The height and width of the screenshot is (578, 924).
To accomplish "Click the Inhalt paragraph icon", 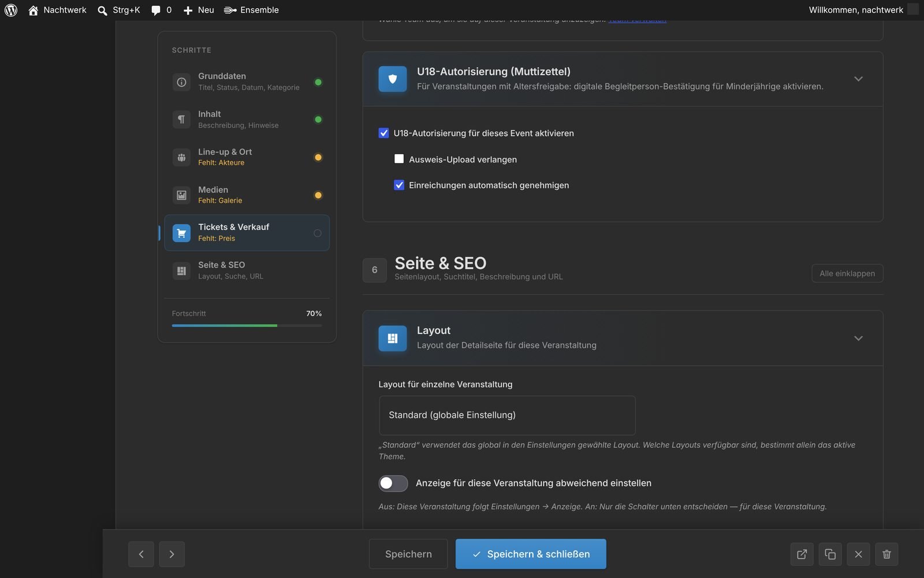I will (x=181, y=120).
